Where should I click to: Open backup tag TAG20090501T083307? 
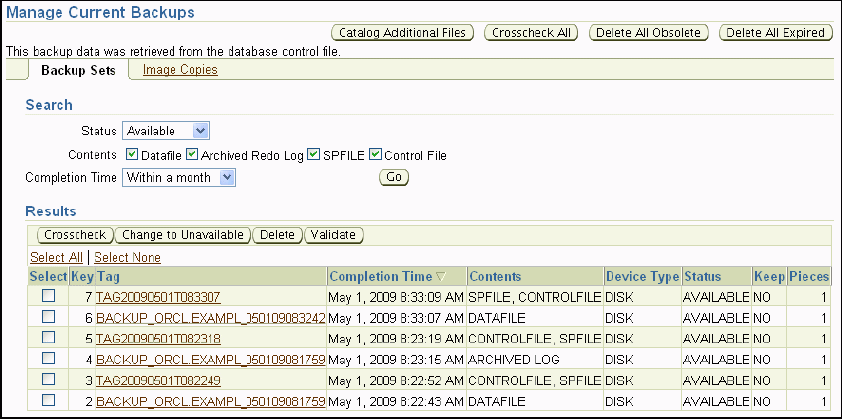tap(158, 297)
